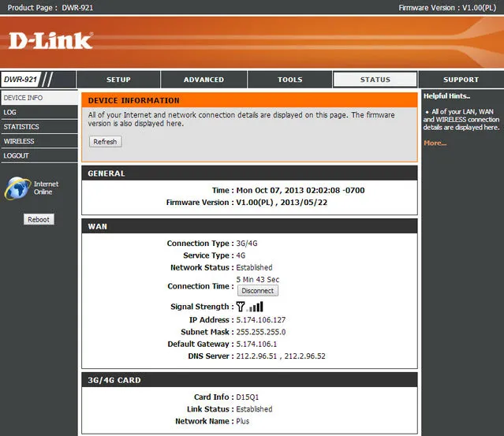Open WIRELESS status from sidebar
The height and width of the screenshot is (436, 504).
[x=19, y=141]
